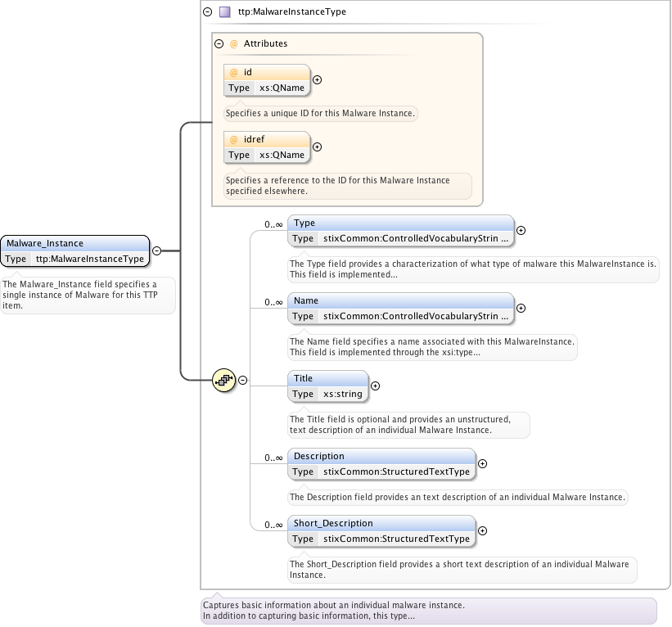The width and height of the screenshot is (672, 627).
Task: Collapse the sequence compositor children
Action: click(243, 380)
